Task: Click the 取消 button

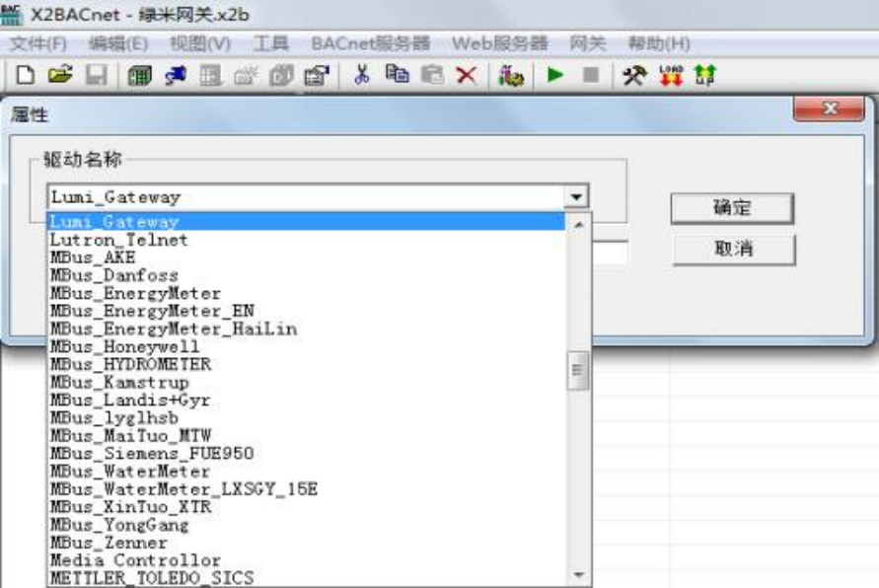Action: coord(733,249)
